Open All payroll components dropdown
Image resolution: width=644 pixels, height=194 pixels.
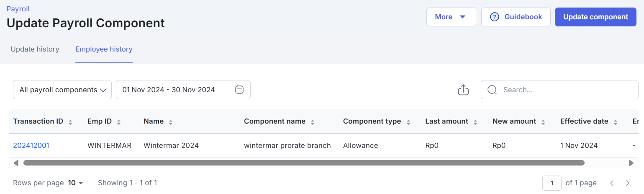click(62, 90)
